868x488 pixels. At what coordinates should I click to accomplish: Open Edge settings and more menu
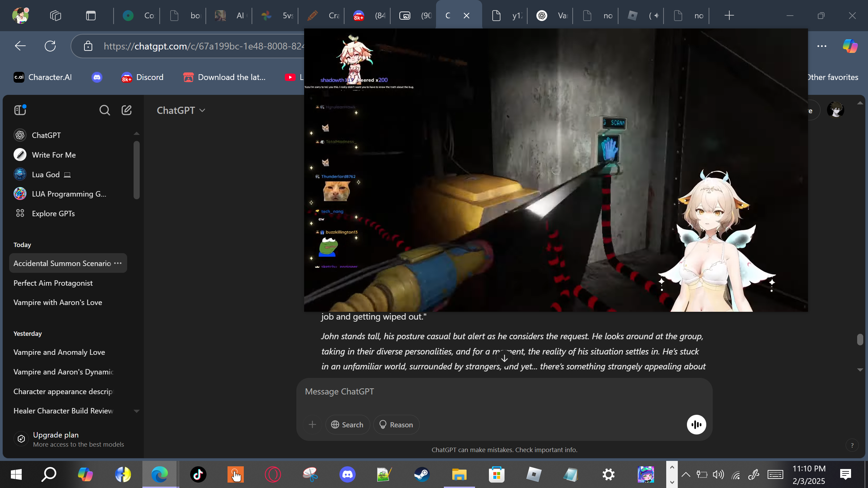[822, 46]
